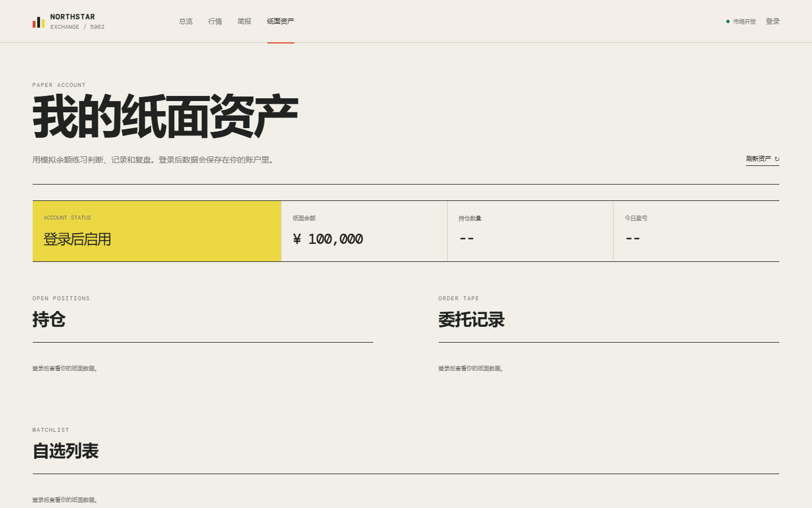Click the 自选列表 section heading
This screenshot has height=508, width=812.
point(65,451)
